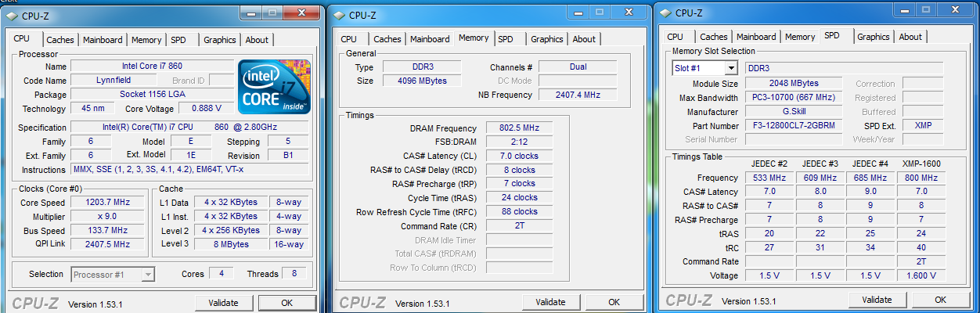This screenshot has width=980, height=313.
Task: Open Caches tab in right window
Action: (714, 37)
